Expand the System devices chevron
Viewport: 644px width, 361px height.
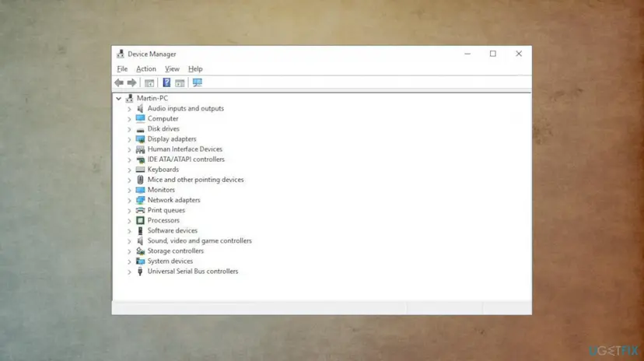tap(129, 261)
